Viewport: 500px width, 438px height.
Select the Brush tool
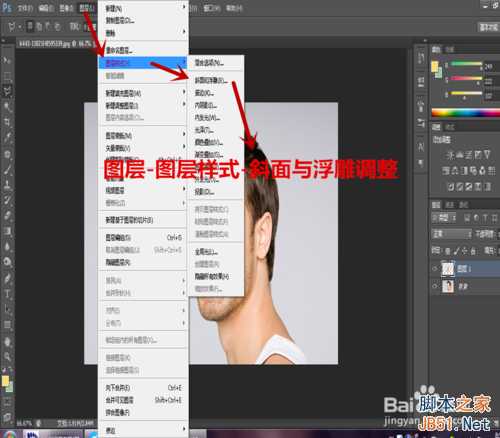7,169
